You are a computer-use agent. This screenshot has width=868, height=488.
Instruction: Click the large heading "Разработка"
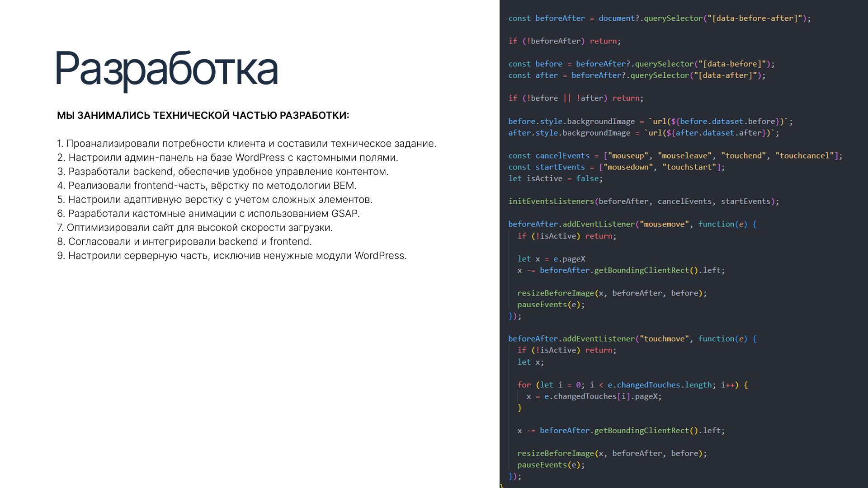tap(166, 69)
